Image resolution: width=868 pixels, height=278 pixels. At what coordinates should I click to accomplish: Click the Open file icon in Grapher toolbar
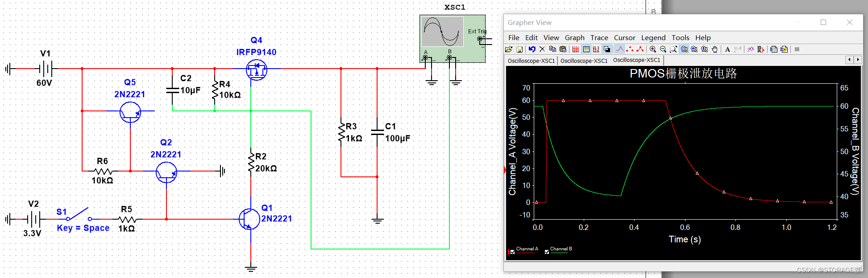(x=509, y=49)
